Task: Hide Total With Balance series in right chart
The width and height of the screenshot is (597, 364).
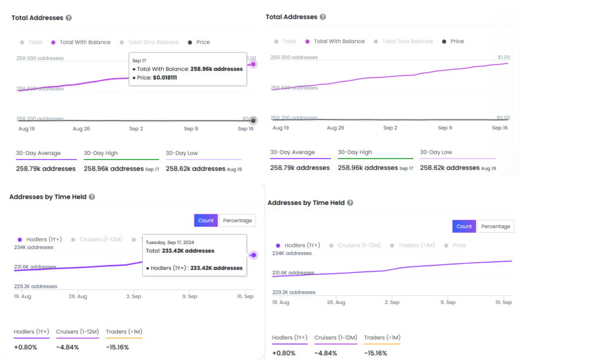Action: (335, 41)
